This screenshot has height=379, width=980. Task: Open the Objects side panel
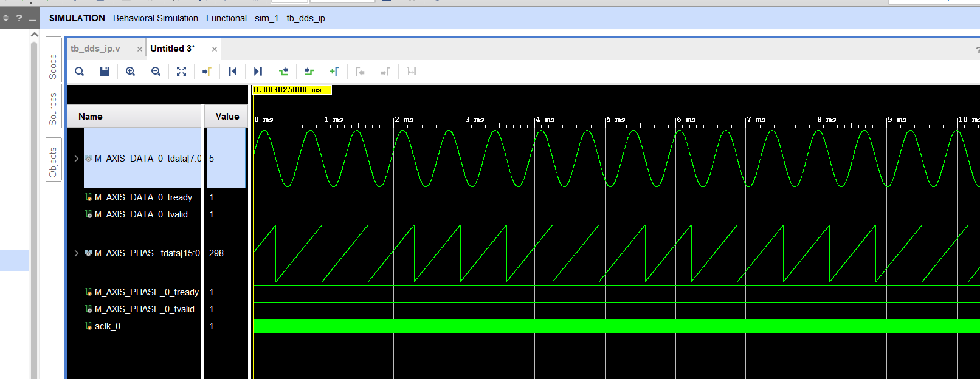(x=53, y=162)
